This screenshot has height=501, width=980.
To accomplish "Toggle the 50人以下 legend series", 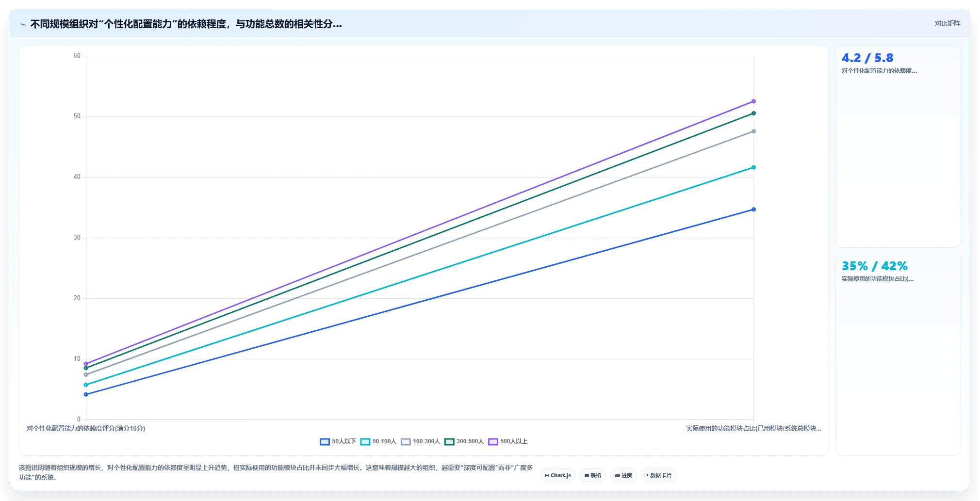I will (x=338, y=441).
